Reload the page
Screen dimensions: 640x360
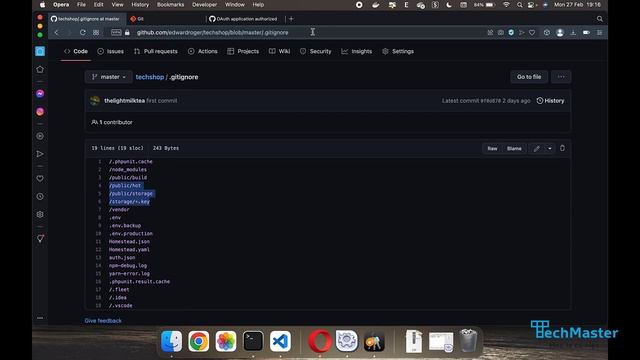point(82,33)
